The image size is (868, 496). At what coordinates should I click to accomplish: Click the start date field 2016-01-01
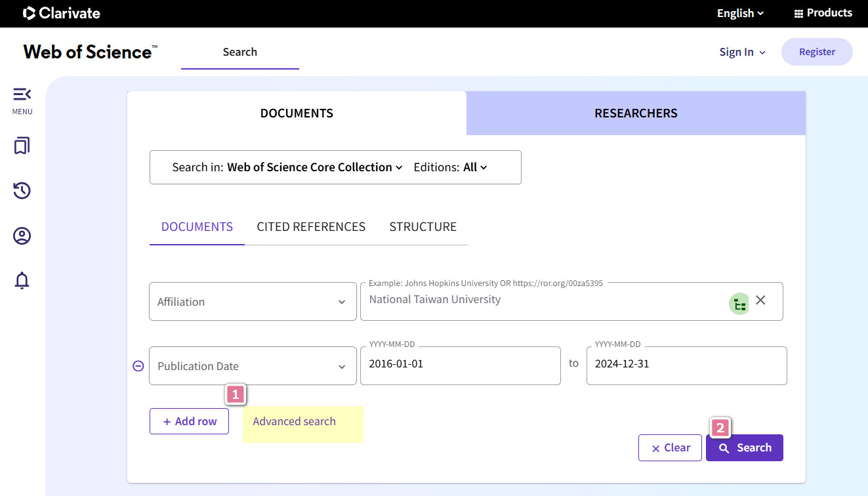point(461,365)
